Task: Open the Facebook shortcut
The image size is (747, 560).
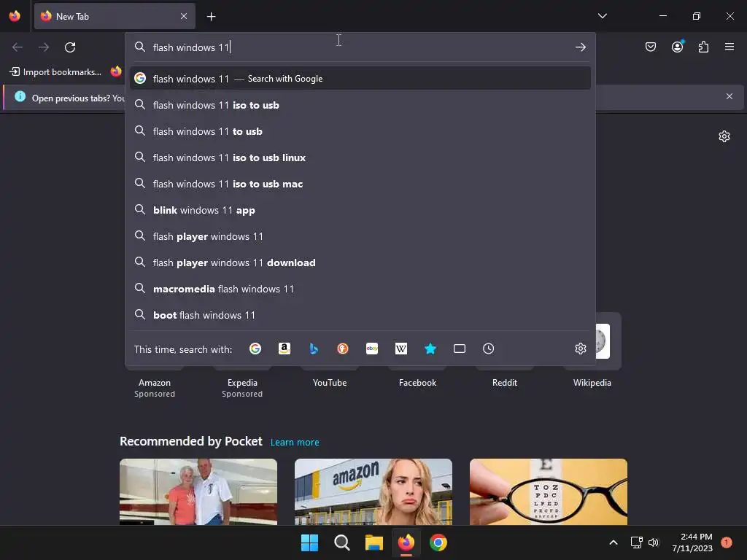Action: click(x=417, y=382)
